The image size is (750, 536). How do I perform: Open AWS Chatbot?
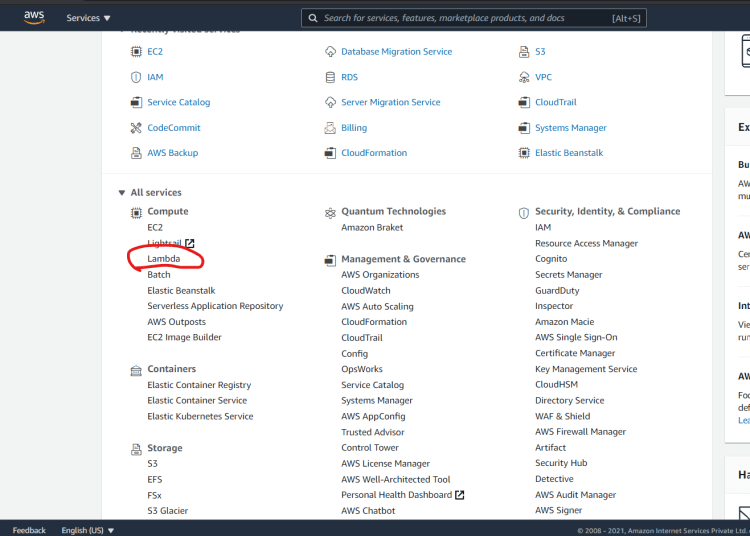pos(368,511)
